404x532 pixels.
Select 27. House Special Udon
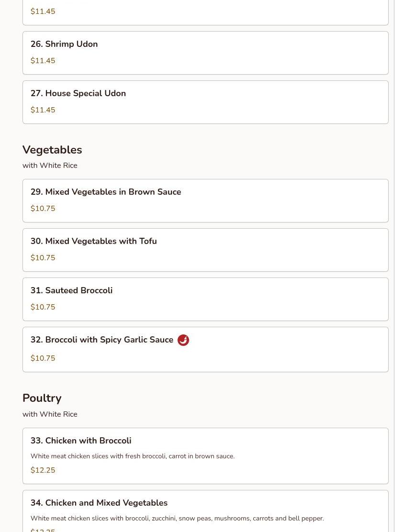[x=205, y=102]
